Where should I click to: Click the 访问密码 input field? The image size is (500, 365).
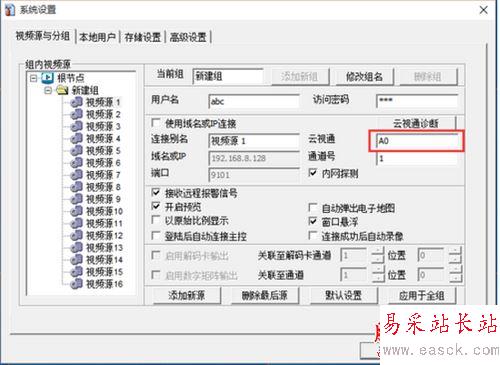(417, 101)
